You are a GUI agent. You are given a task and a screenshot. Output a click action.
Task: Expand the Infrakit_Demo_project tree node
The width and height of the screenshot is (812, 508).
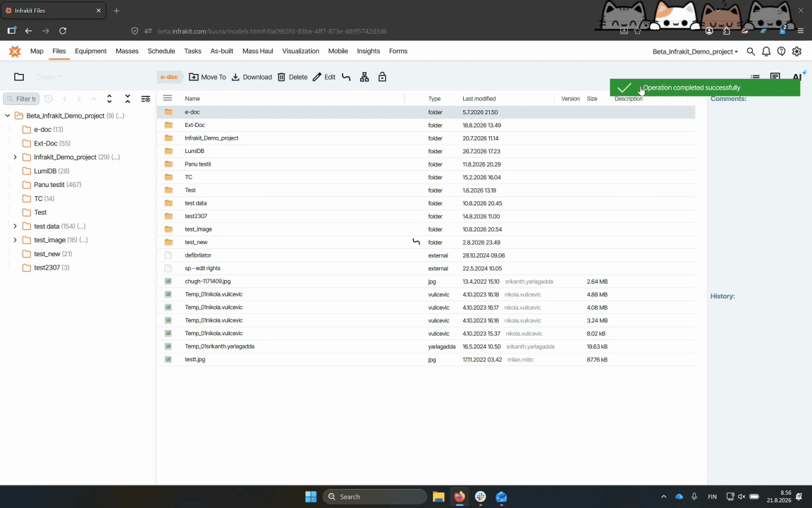coord(15,157)
